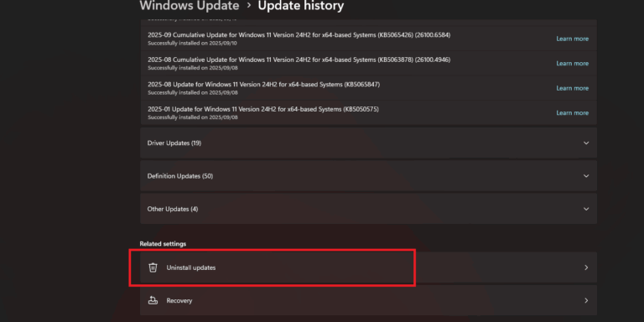The height and width of the screenshot is (322, 644).
Task: Expand the Other Updates (4) chevron
Action: pyautogui.click(x=586, y=209)
